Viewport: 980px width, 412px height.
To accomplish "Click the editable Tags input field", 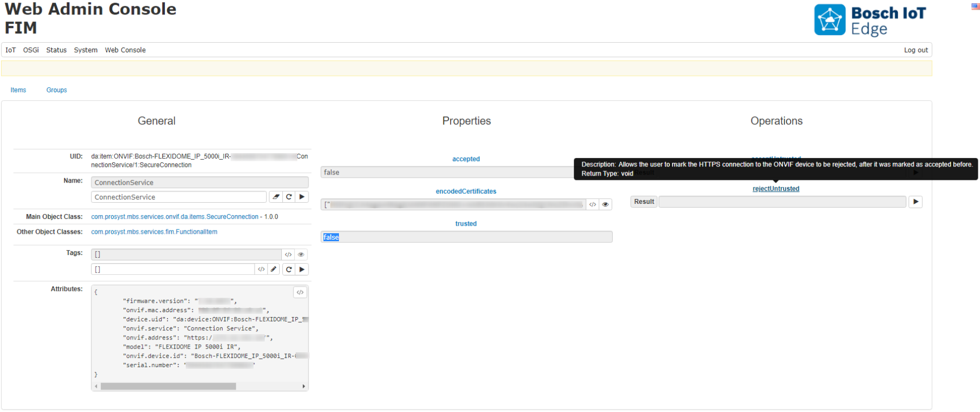I will 172,270.
